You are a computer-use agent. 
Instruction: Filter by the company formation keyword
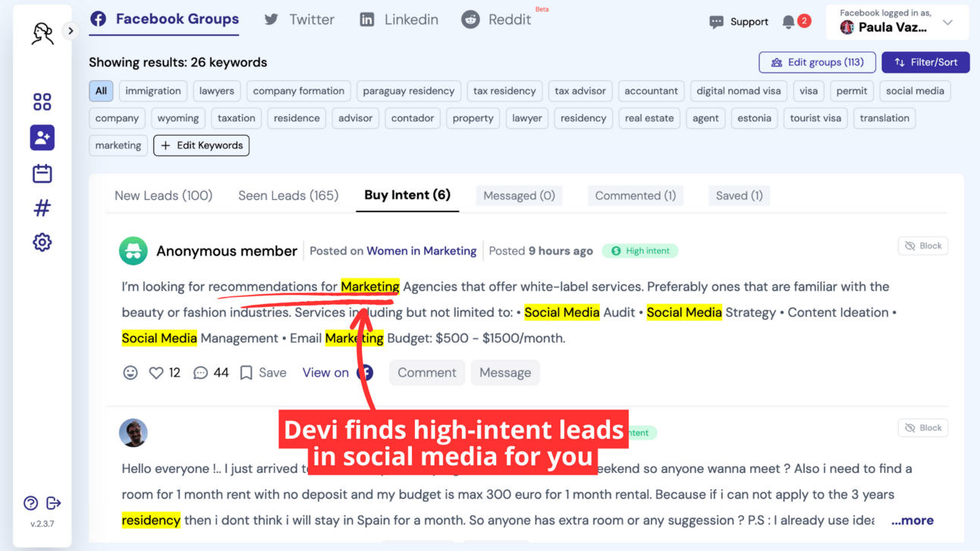(299, 91)
